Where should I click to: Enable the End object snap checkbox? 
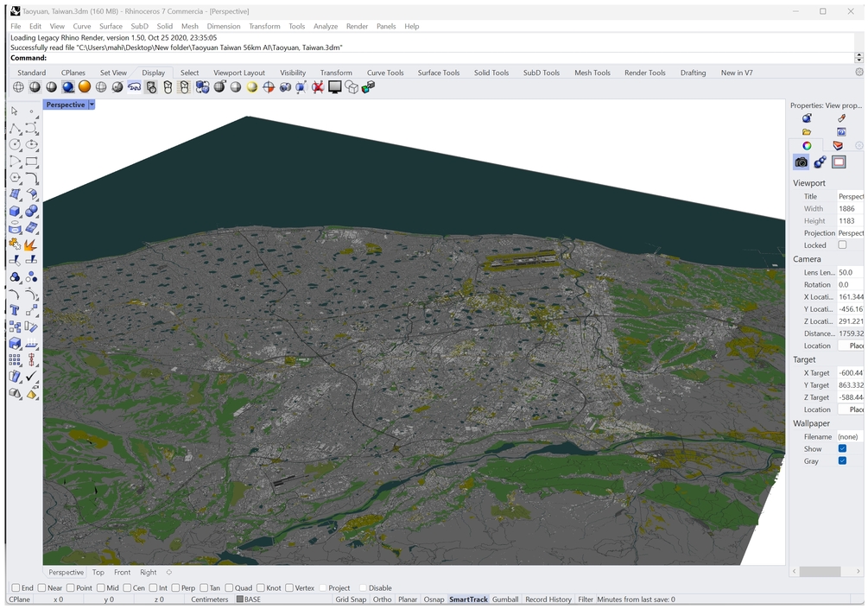pos(16,588)
